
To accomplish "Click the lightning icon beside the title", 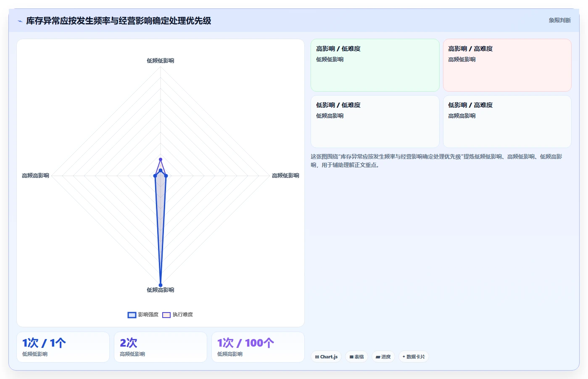I will coord(20,21).
